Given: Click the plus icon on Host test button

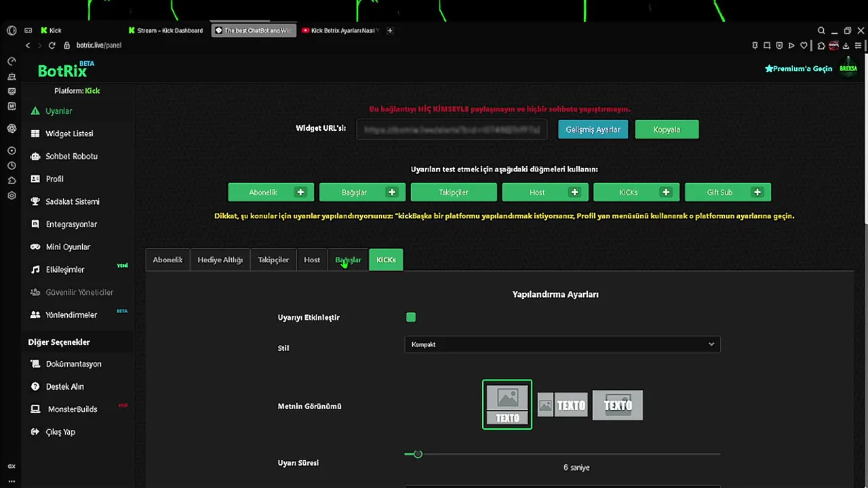Looking at the screenshot, I should tap(574, 192).
